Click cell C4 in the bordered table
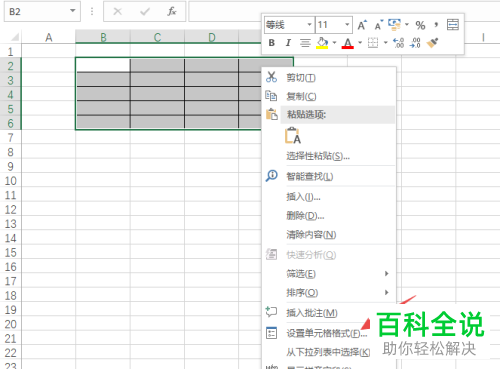Screen dimensions: 500x369 (x=157, y=94)
